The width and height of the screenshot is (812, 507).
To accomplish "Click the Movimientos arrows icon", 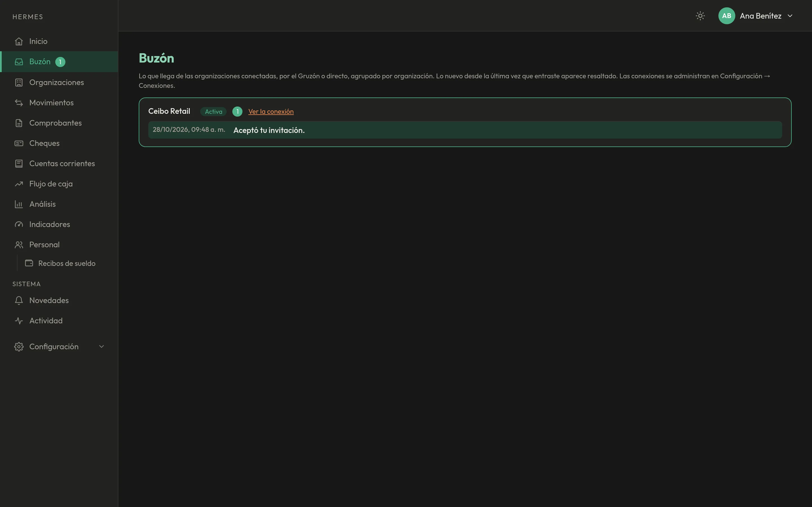I will (19, 103).
